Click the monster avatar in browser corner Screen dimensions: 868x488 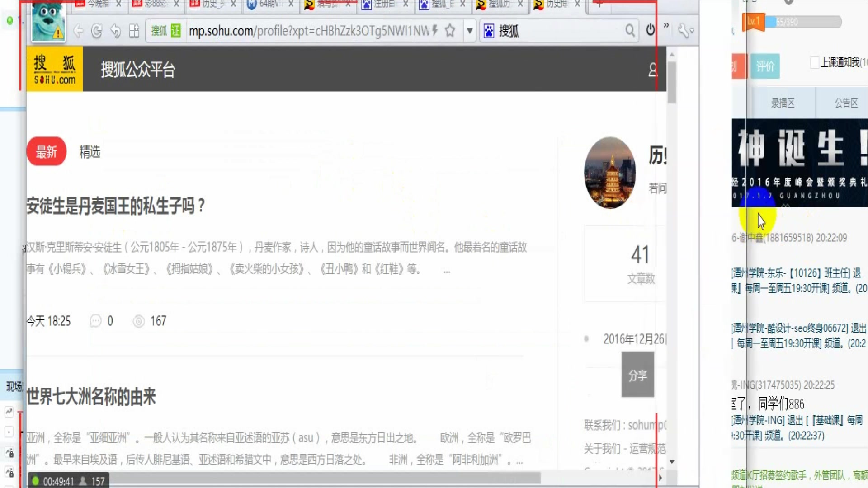tap(48, 21)
